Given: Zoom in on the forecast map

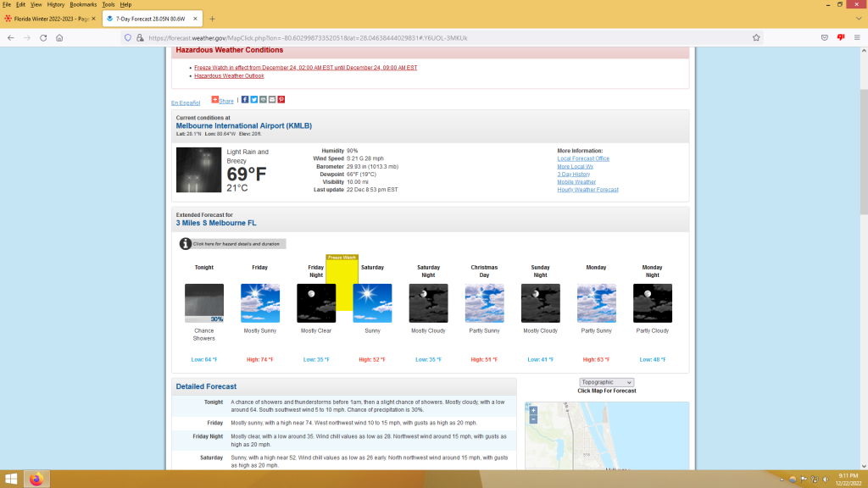Looking at the screenshot, I should (533, 411).
